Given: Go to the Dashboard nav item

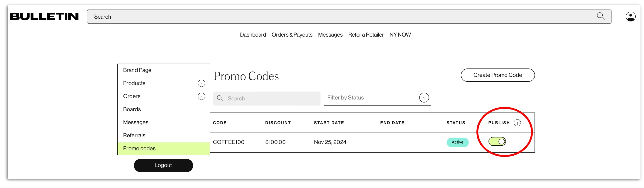Looking at the screenshot, I should [253, 35].
